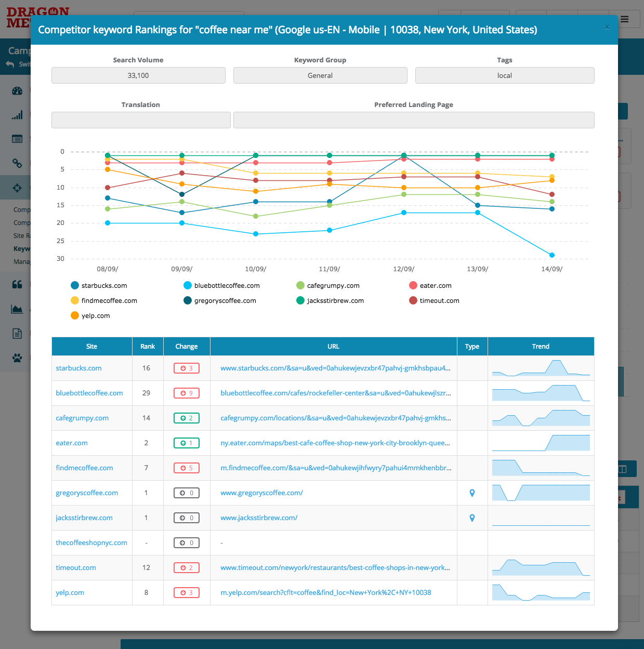Click the paw print icon in sidebar
This screenshot has height=649, width=644.
(x=17, y=357)
